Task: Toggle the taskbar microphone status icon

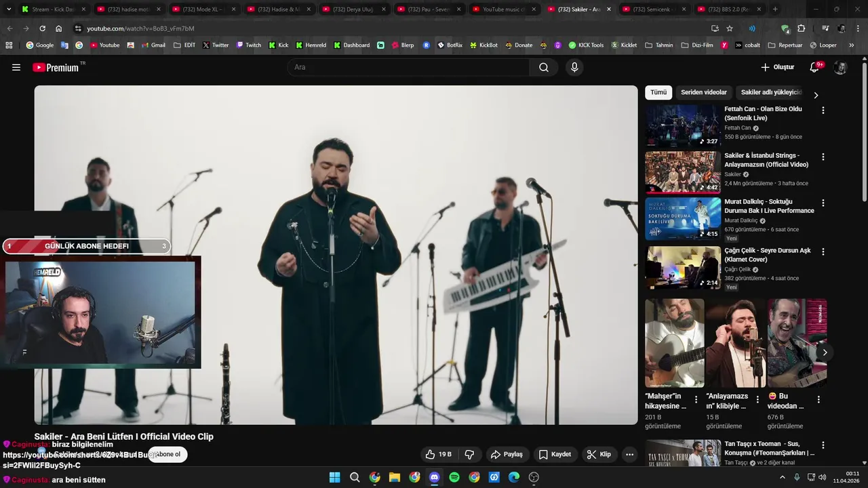Action: pyautogui.click(x=797, y=477)
